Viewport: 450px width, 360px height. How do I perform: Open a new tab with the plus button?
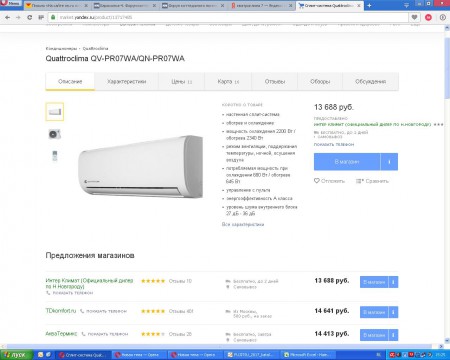click(369, 5)
